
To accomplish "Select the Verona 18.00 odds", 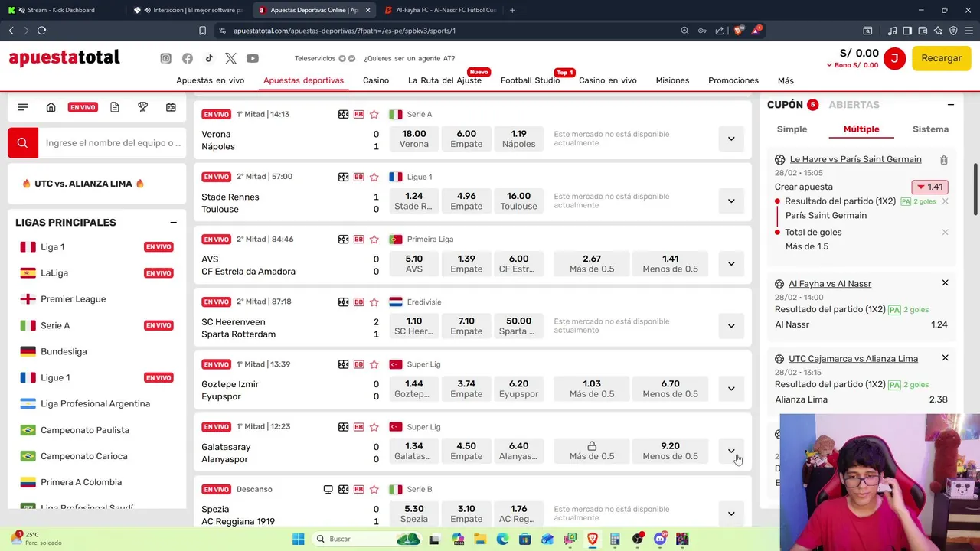I will [x=414, y=139].
